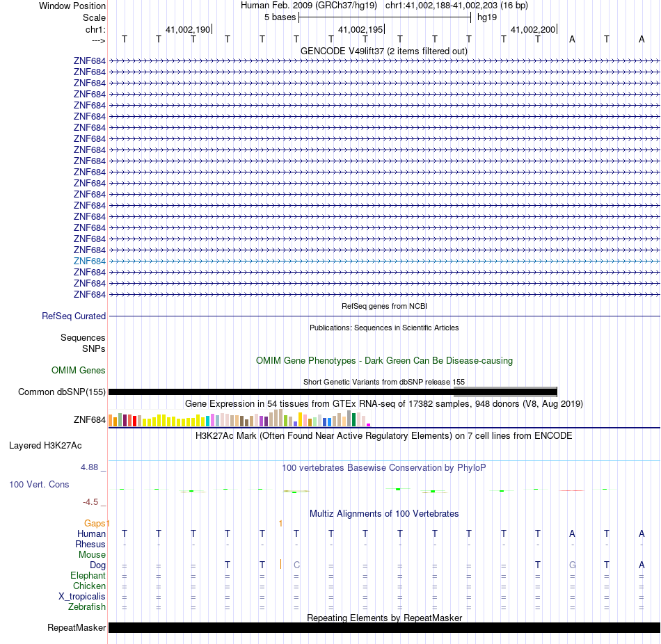Image resolution: width=661 pixels, height=644 pixels.
Task: Click the 'hg19' label beside the scale bar
Action: click(x=487, y=17)
